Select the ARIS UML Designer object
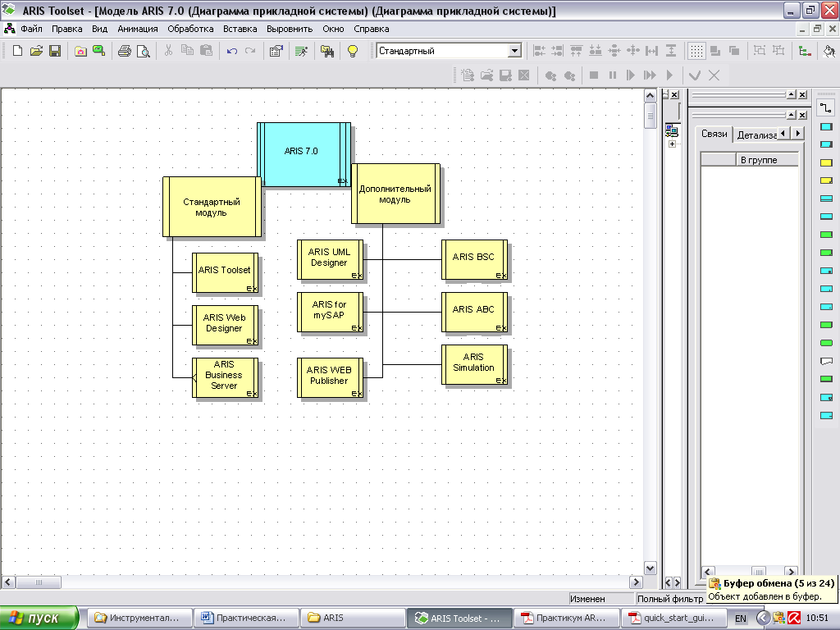Viewport: 840px width, 630px height. point(330,260)
